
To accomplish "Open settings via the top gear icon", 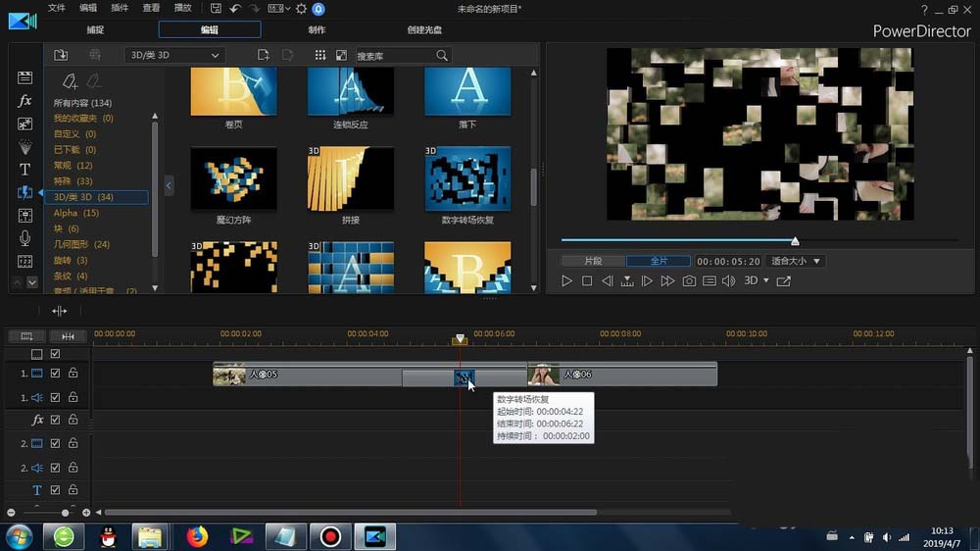I will pos(301,9).
